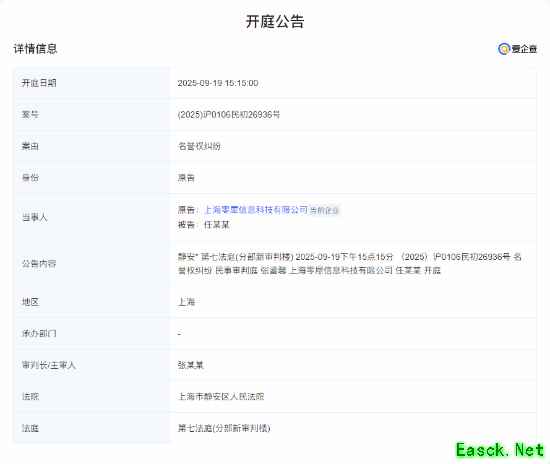Select the announcement content paragraph text
550x464 pixels.
pyautogui.click(x=350, y=264)
